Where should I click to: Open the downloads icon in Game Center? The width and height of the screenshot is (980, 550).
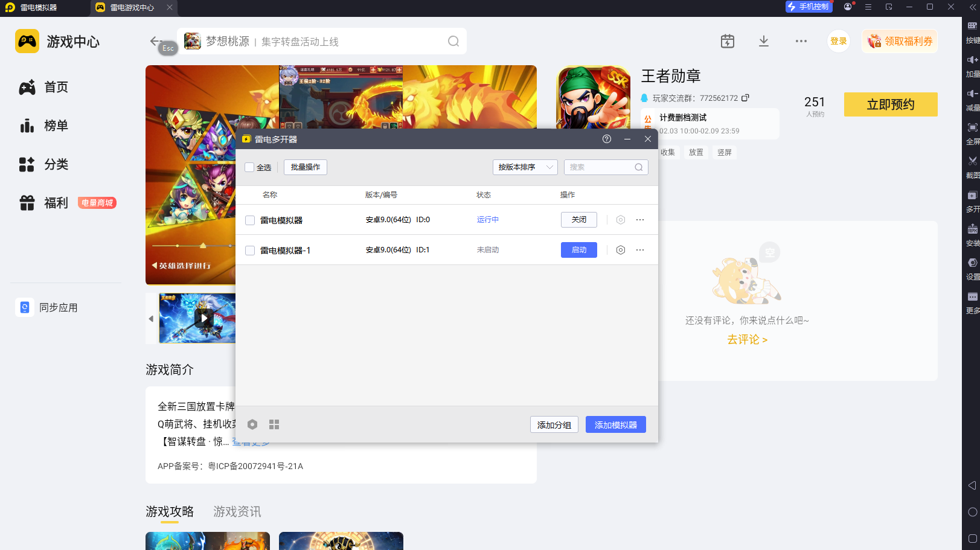764,41
